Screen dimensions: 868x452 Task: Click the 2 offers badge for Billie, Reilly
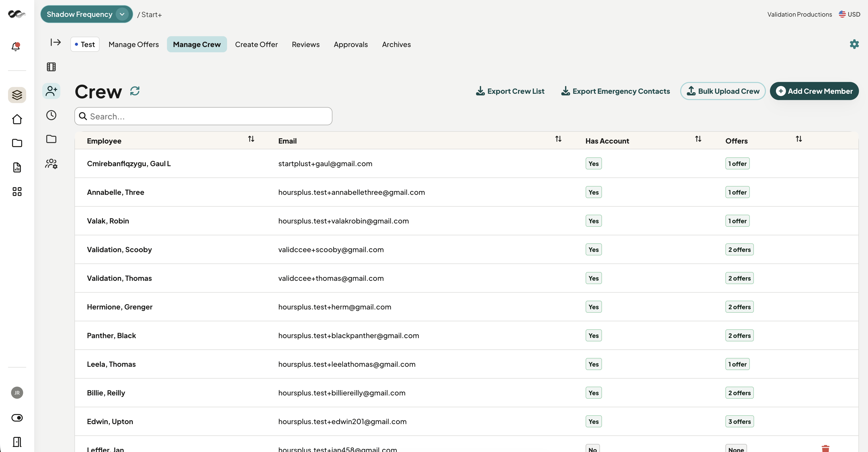click(x=740, y=392)
